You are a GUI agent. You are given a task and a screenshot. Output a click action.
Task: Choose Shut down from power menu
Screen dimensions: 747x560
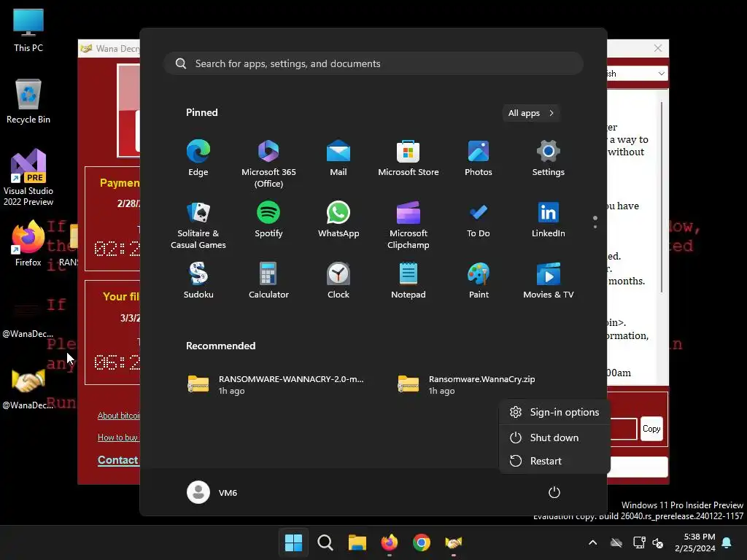[x=554, y=437]
